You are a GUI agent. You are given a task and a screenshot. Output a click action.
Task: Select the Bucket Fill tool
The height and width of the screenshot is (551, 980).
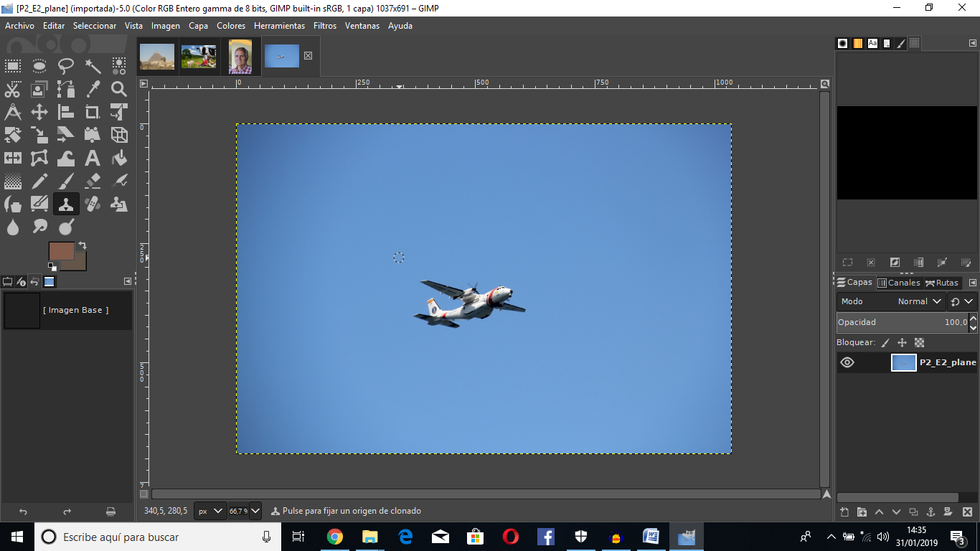click(119, 159)
